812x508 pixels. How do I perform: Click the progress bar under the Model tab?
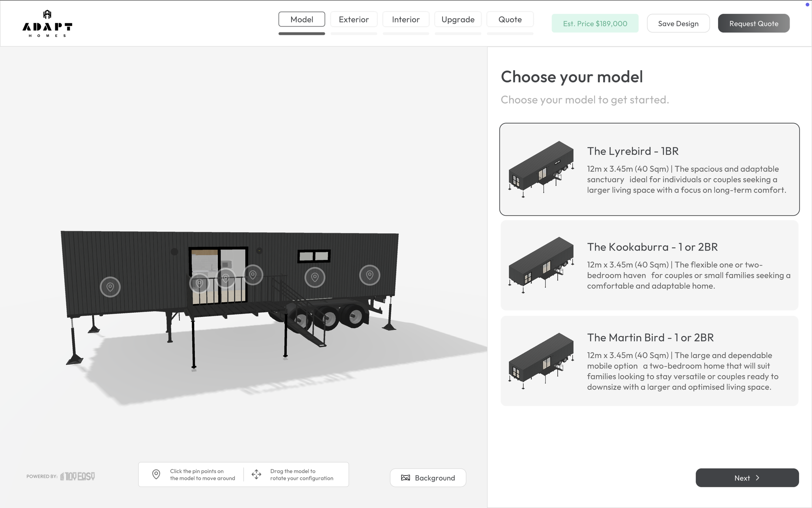click(x=301, y=33)
